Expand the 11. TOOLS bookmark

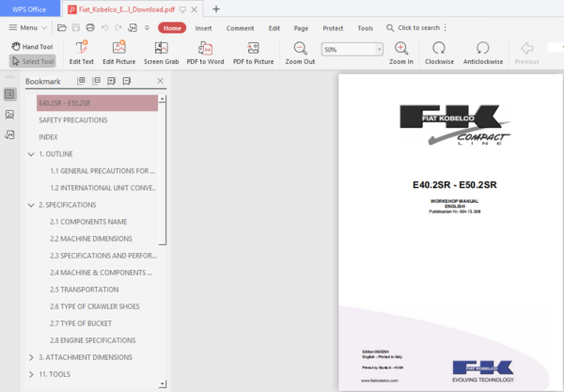pyautogui.click(x=31, y=374)
